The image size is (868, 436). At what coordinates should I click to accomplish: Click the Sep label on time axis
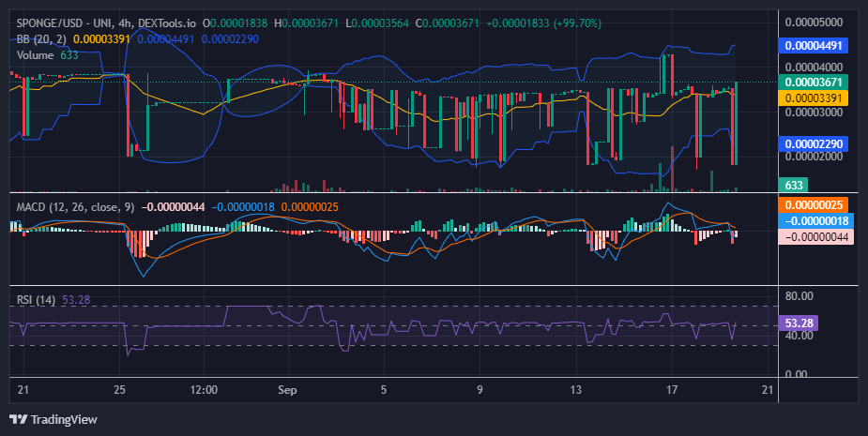287,390
